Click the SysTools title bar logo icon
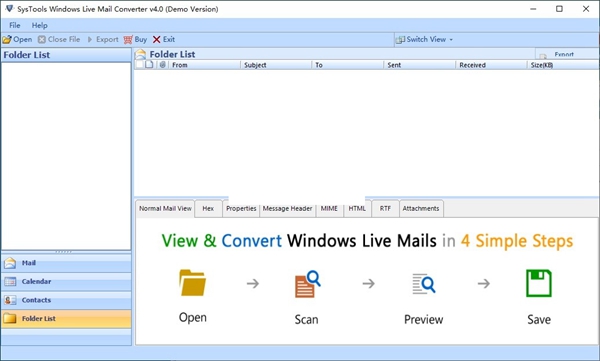Screen dimensions: 600x361 pos(9,8)
